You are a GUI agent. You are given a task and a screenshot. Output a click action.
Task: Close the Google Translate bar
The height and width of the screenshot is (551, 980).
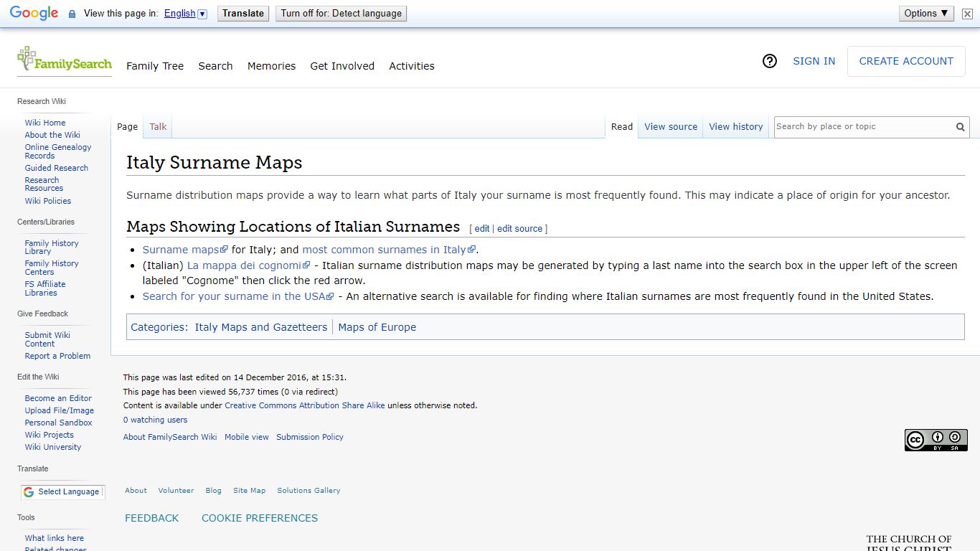point(967,14)
